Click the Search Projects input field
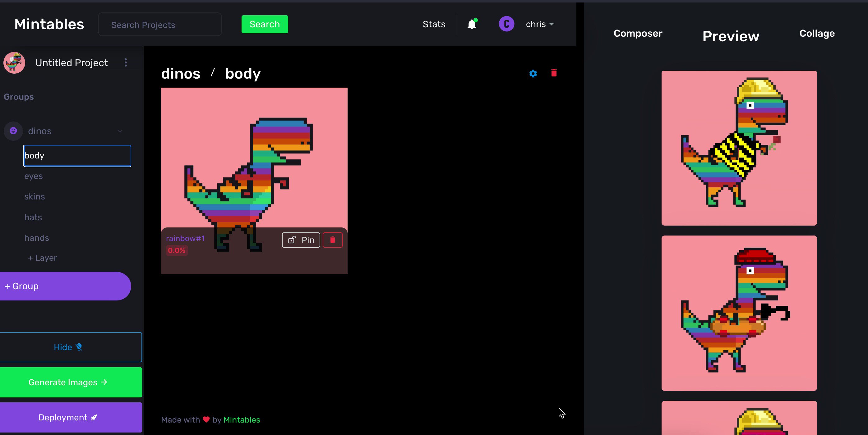The height and width of the screenshot is (435, 868). coord(160,25)
